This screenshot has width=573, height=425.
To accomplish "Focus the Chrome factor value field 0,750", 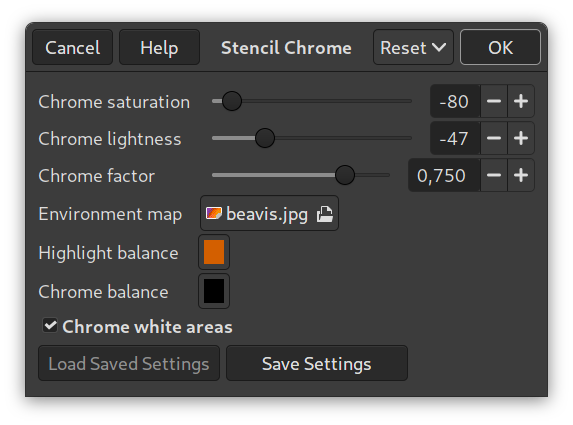I will (x=444, y=175).
